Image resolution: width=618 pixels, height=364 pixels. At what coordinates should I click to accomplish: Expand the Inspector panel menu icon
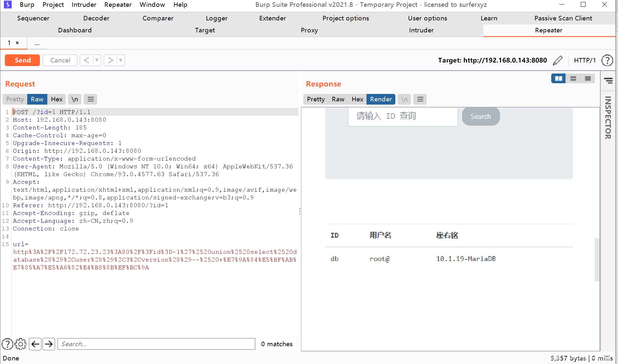(x=608, y=81)
